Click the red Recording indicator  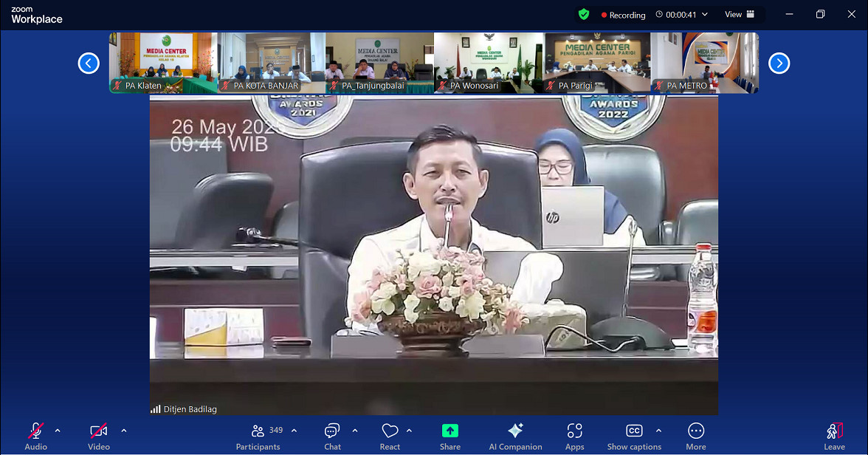point(622,14)
